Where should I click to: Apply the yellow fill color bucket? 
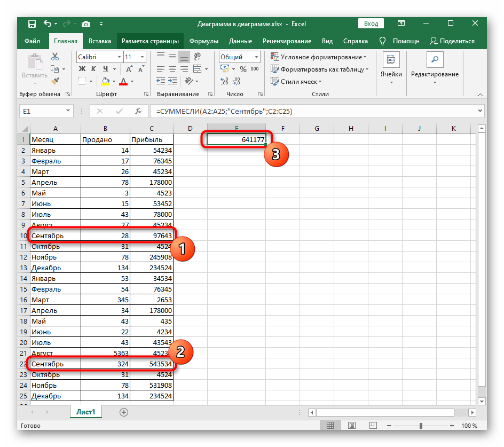click(105, 81)
